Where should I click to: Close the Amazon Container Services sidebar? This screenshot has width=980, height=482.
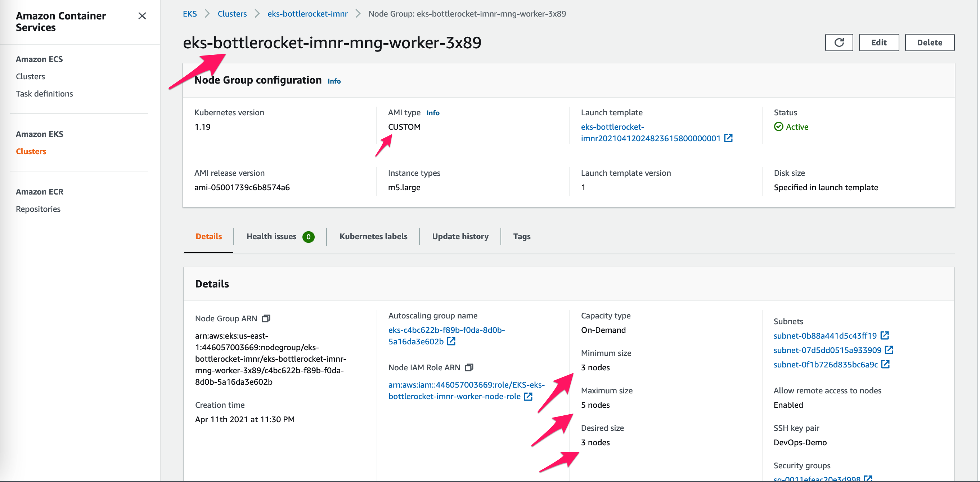(x=142, y=16)
